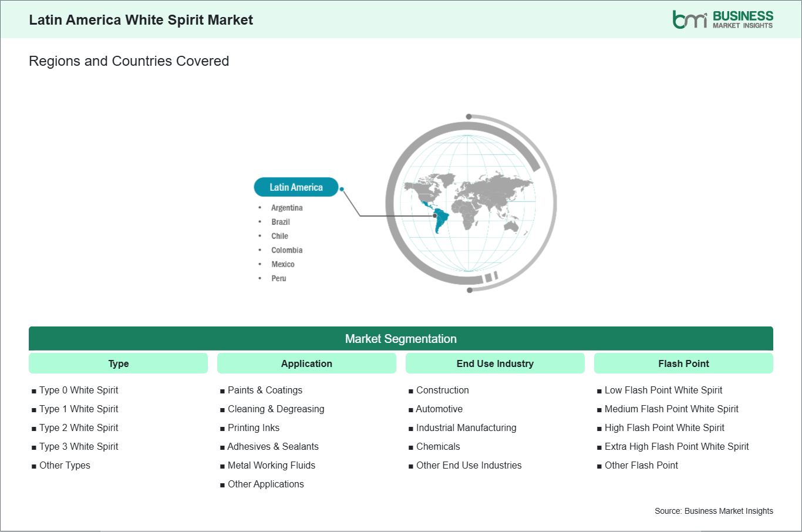This screenshot has height=532, width=802.
Task: Click the Brazil country entry
Action: pyautogui.click(x=281, y=222)
